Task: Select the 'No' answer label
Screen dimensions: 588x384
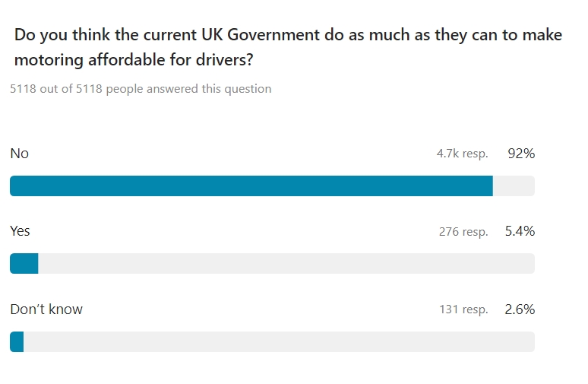Action: 20,154
